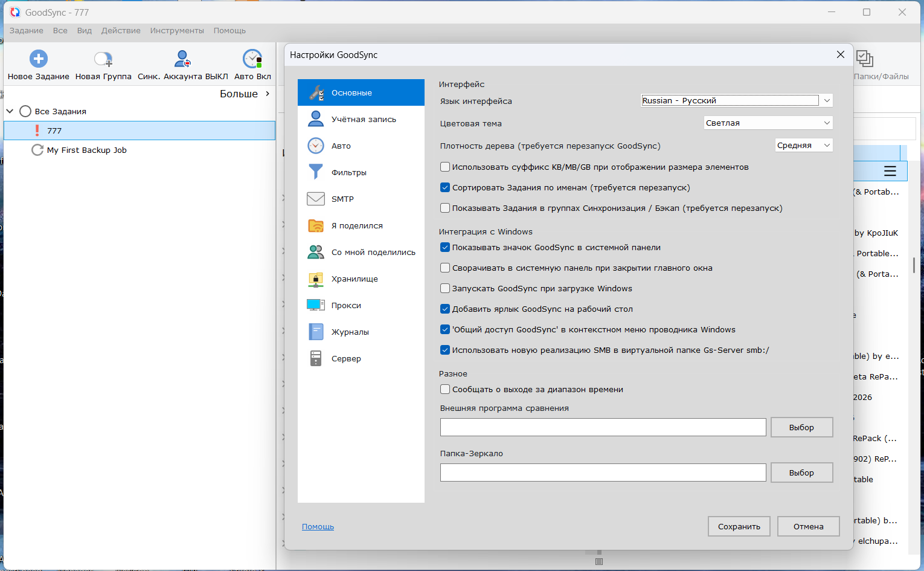Click the Авто Вкл clock icon

pyautogui.click(x=252, y=59)
